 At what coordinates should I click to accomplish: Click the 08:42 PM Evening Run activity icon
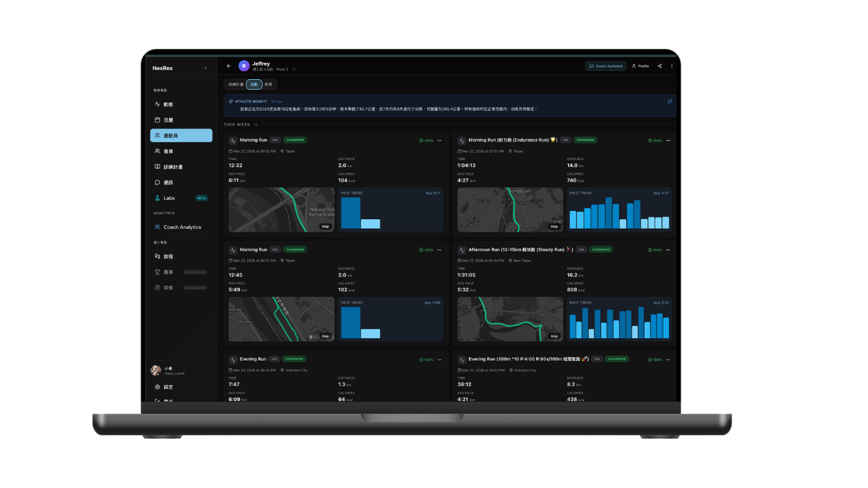(233, 360)
